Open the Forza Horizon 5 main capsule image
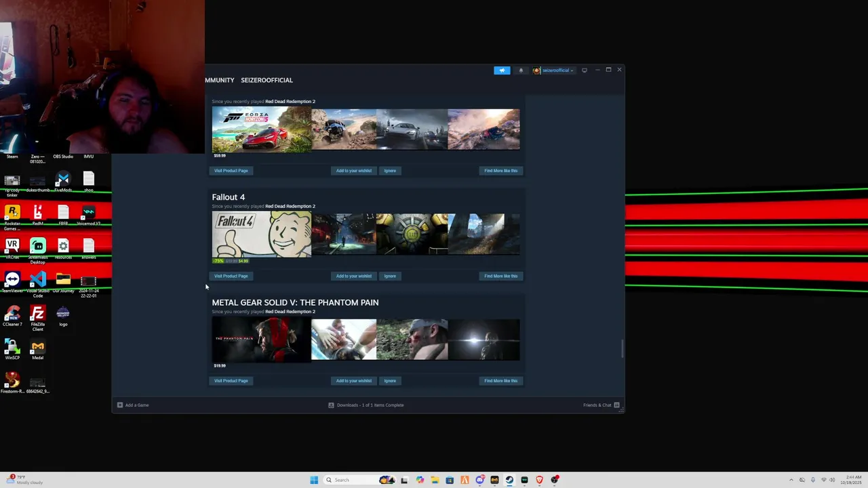 pos(261,130)
